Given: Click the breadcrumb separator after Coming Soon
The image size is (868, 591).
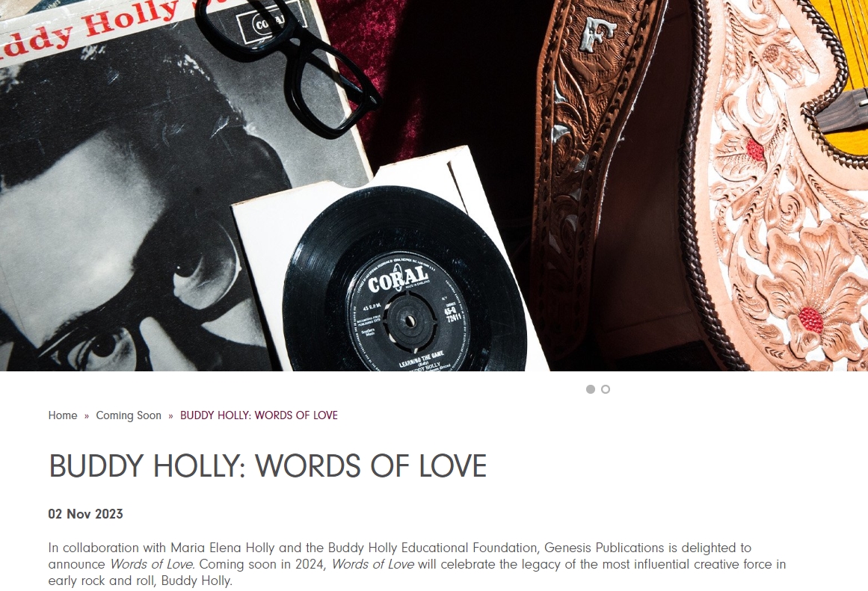Looking at the screenshot, I should coord(170,415).
